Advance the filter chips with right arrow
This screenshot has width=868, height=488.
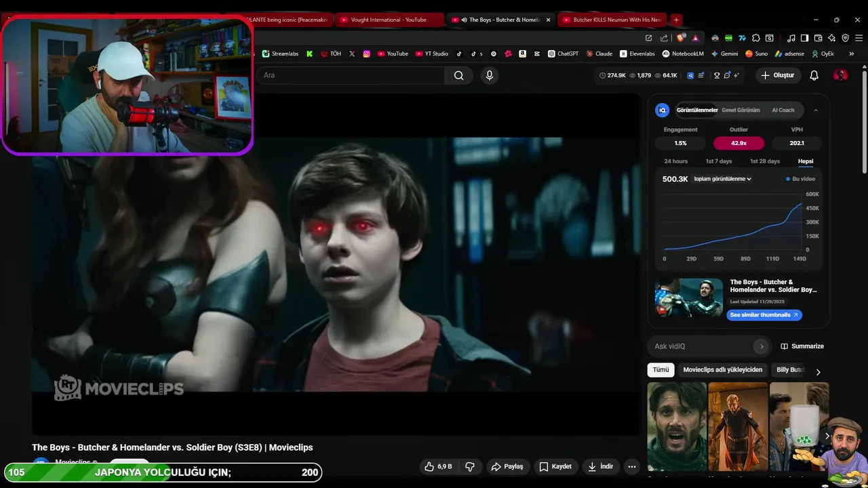tap(818, 371)
